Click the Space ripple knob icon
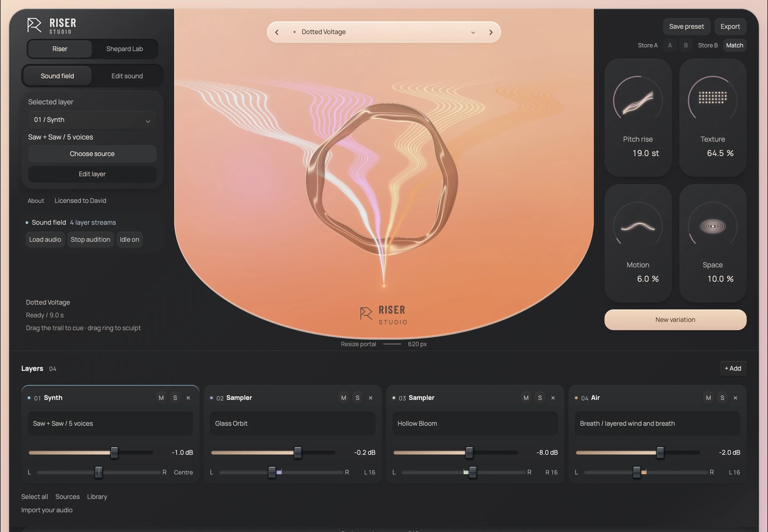Viewport: 768px width, 532px height. click(x=712, y=227)
